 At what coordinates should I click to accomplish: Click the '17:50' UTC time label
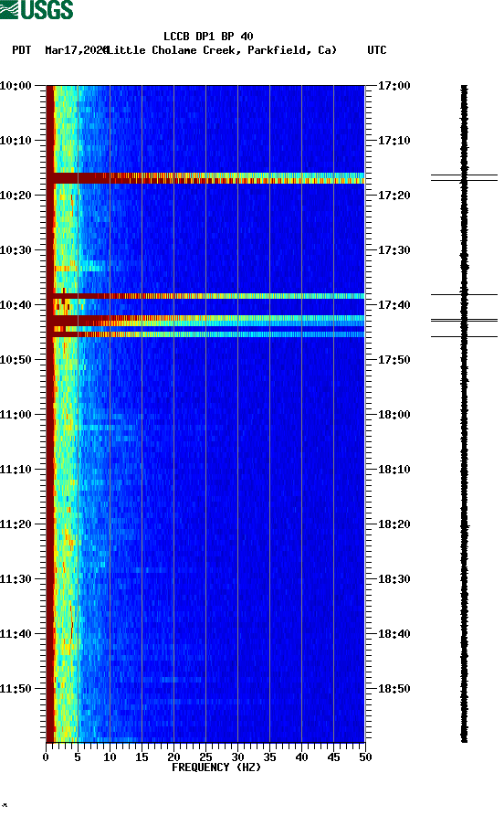tap(394, 360)
